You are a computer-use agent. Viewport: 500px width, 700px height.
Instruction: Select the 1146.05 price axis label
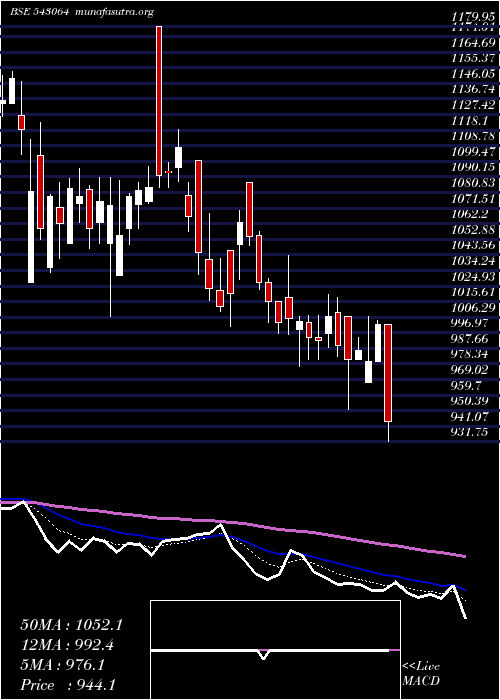(473, 74)
